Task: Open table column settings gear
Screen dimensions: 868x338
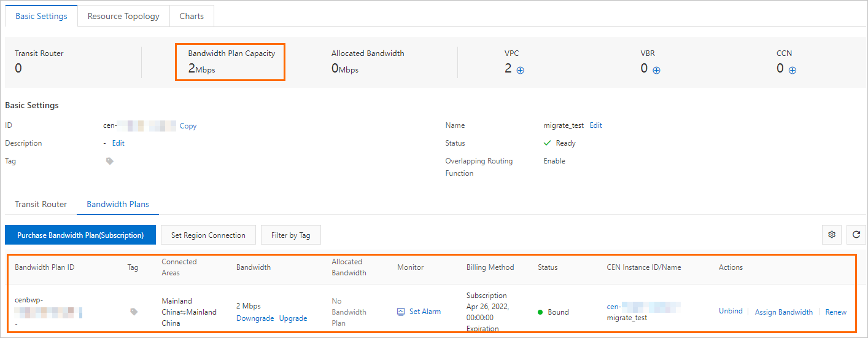Action: point(832,234)
